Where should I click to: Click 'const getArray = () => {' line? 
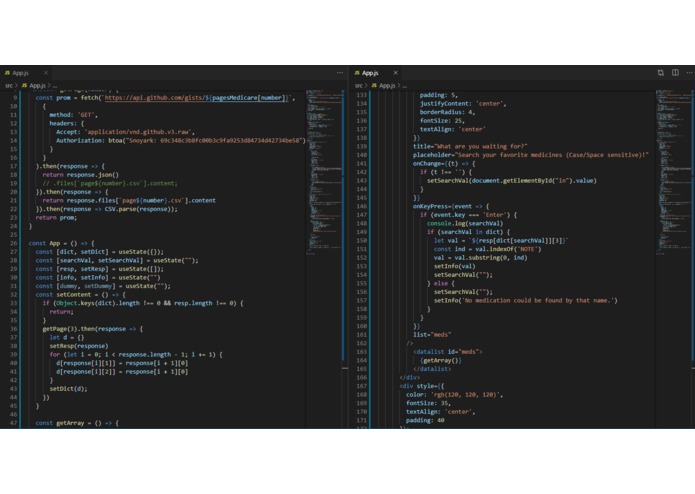[x=77, y=424]
